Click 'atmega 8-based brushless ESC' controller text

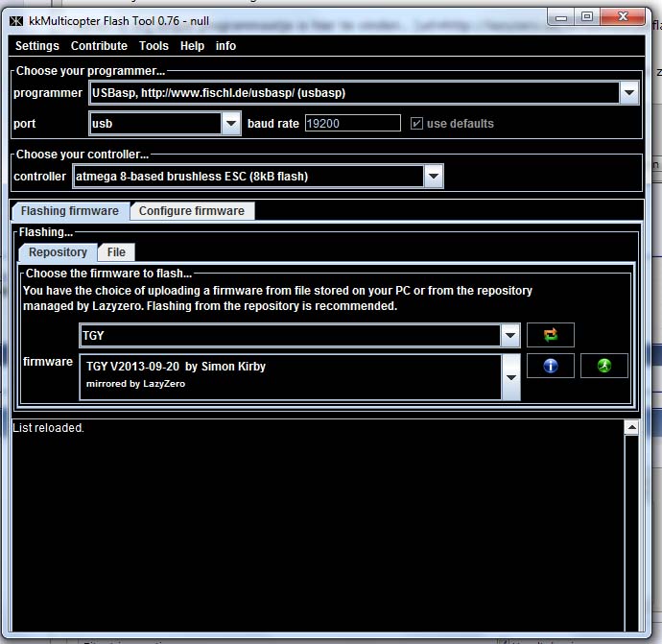(192, 176)
